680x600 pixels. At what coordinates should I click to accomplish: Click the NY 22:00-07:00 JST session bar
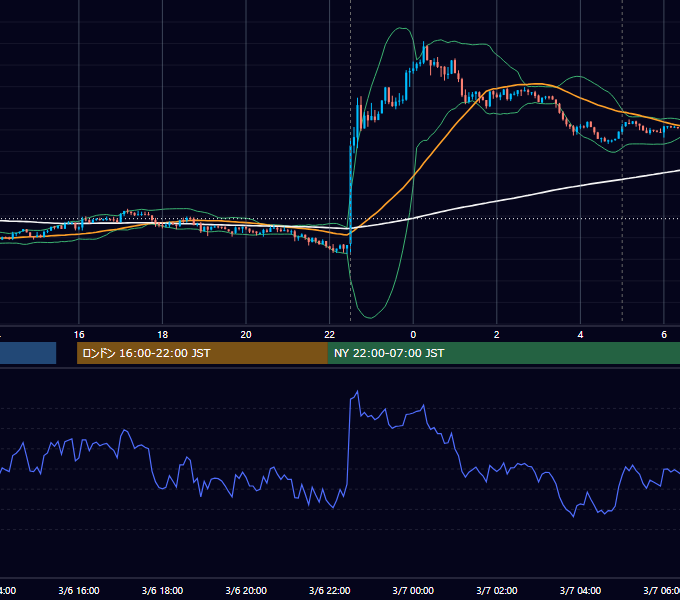pos(503,353)
